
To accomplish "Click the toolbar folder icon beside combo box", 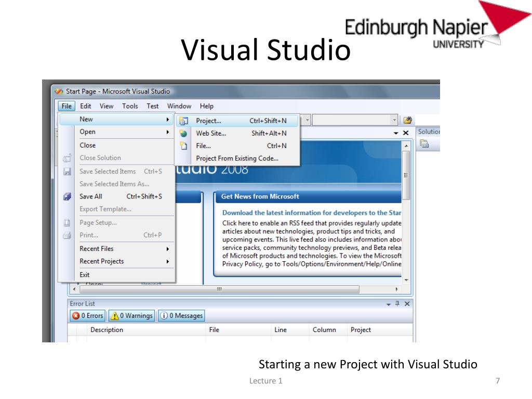I will [x=407, y=120].
